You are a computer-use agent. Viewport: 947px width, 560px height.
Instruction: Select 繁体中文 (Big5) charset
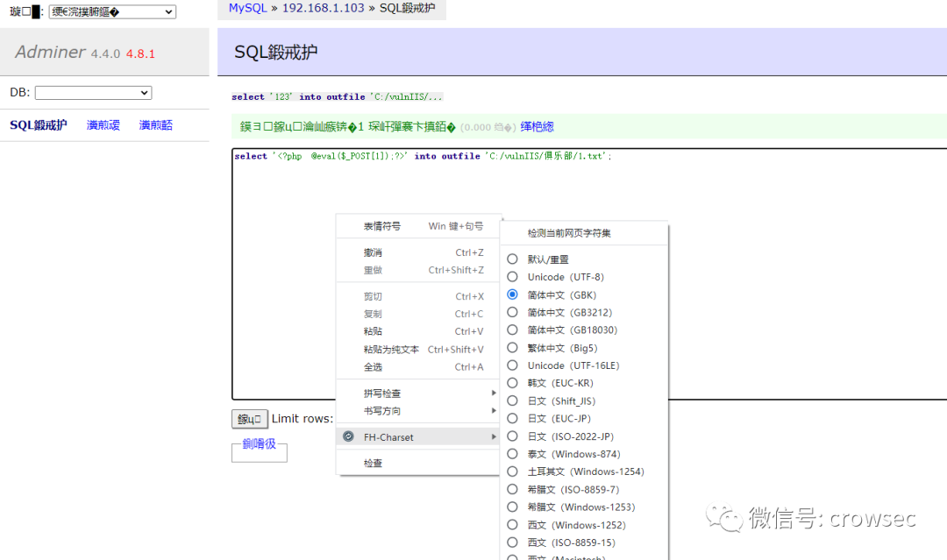(x=512, y=348)
